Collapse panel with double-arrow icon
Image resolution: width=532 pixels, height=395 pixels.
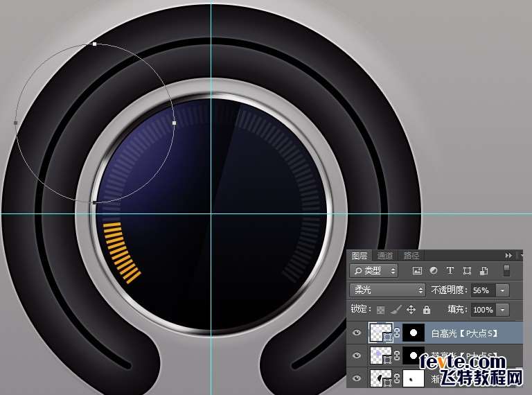tap(508, 255)
